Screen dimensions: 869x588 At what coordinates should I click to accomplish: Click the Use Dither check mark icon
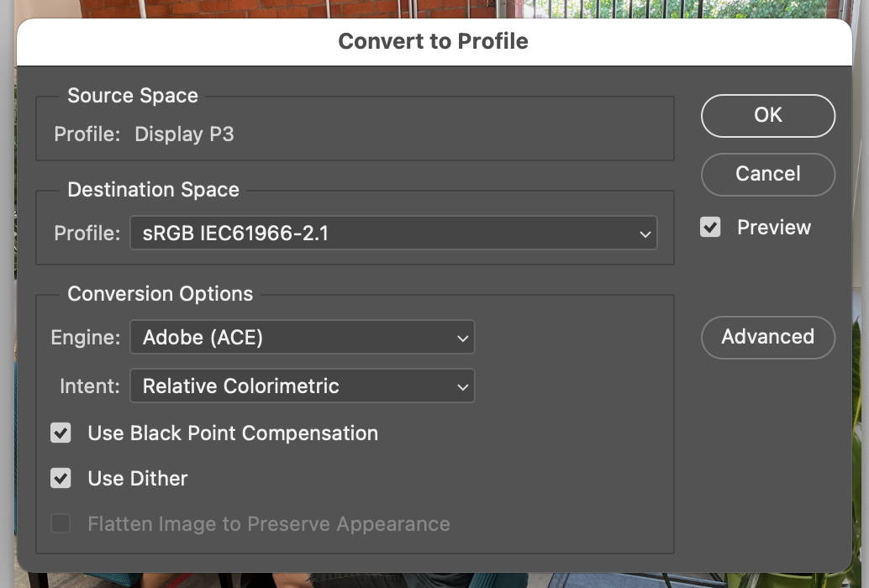(60, 478)
